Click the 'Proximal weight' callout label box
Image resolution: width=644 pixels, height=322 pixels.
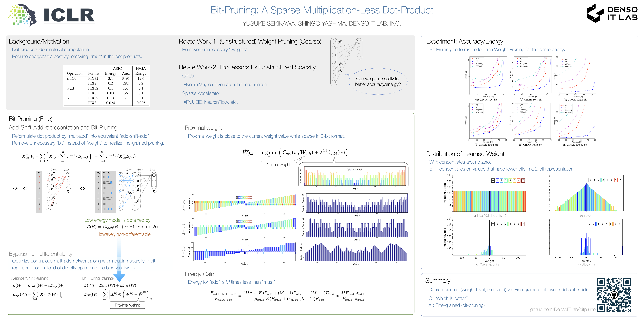point(127,305)
